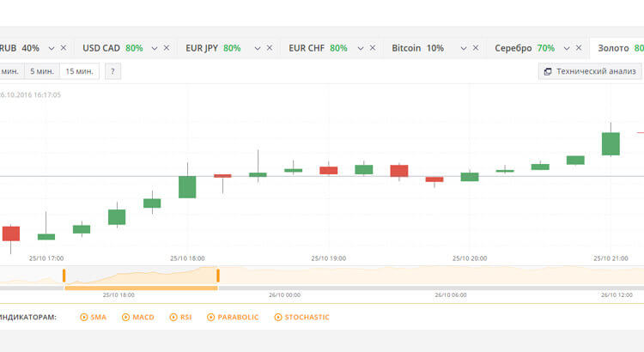The height and width of the screenshot is (352, 644).
Task: Click the 26/10 06:00 navigator label
Action: [x=451, y=295]
